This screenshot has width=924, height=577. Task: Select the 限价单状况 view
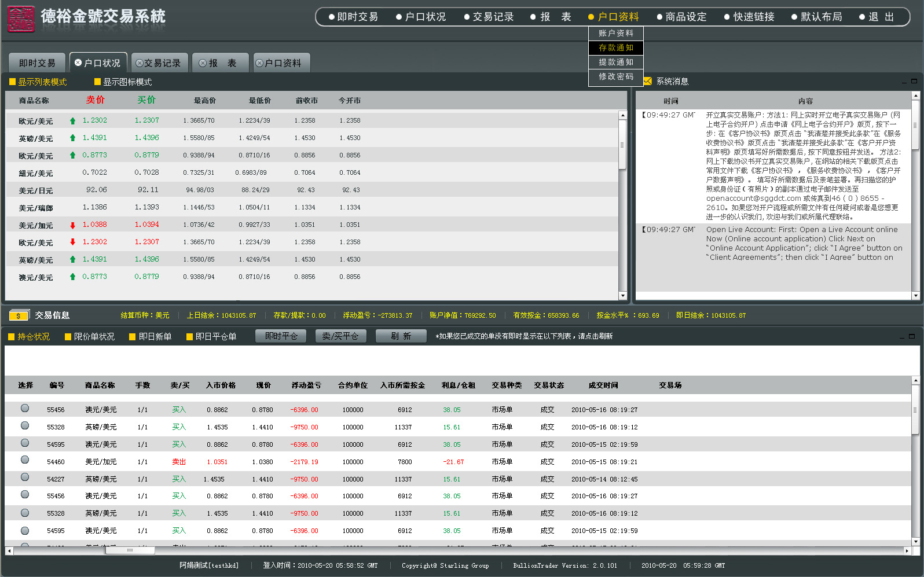click(90, 337)
